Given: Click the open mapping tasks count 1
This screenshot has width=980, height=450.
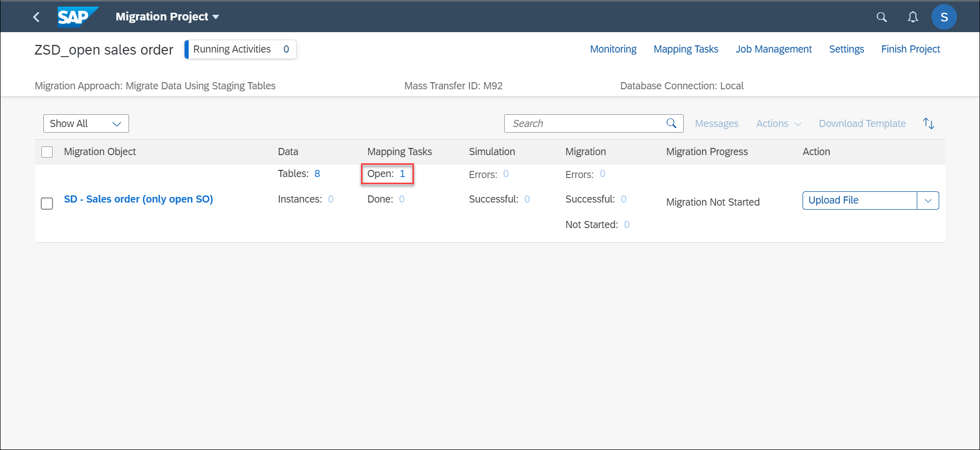Looking at the screenshot, I should [402, 173].
